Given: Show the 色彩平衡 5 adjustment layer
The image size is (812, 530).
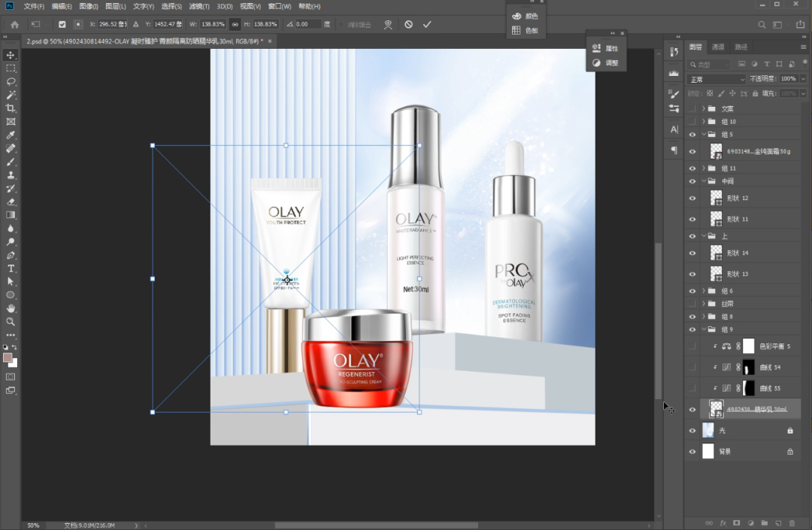Looking at the screenshot, I should [692, 347].
